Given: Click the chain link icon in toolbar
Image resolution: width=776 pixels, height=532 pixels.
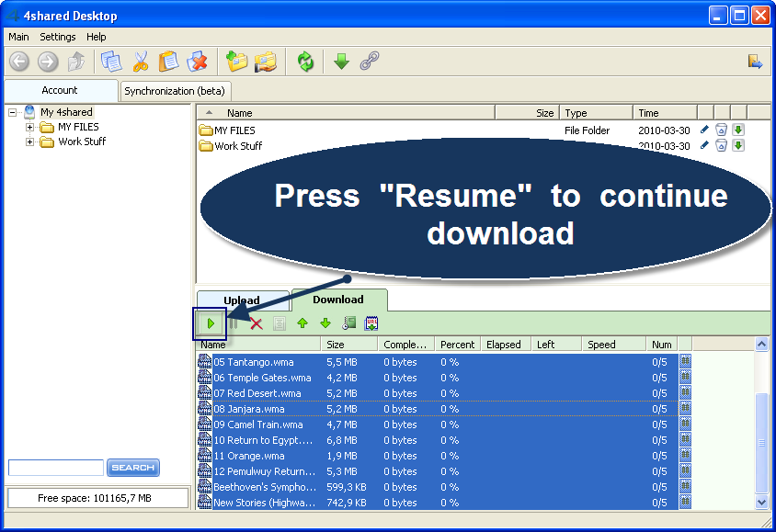Looking at the screenshot, I should coord(370,62).
